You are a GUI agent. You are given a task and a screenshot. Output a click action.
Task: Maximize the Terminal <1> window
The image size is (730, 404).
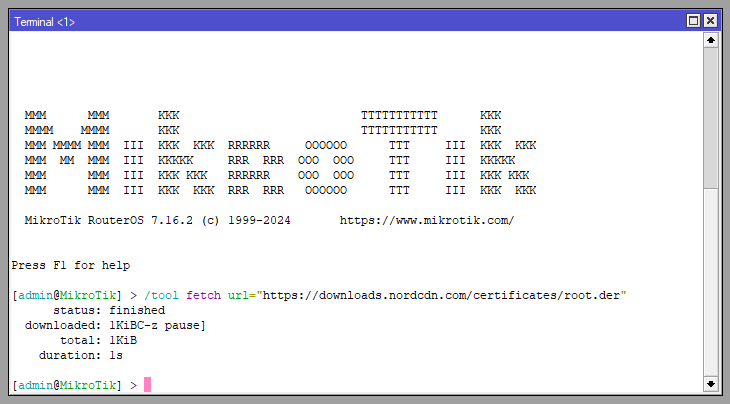(x=693, y=21)
